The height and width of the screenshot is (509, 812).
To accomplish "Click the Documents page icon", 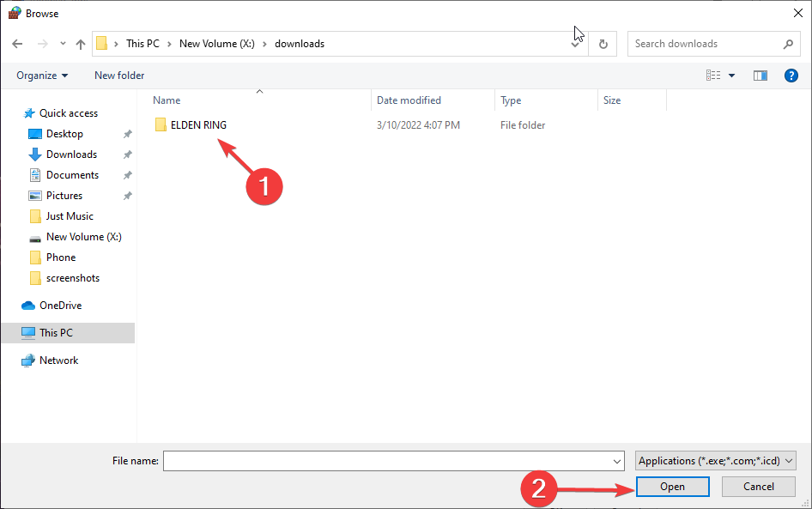I will (34, 175).
